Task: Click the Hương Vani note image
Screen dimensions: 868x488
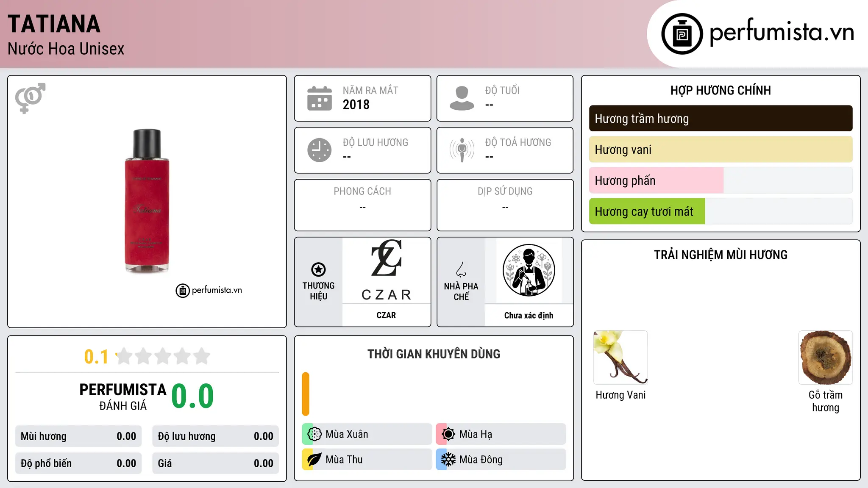Action: [x=620, y=358]
